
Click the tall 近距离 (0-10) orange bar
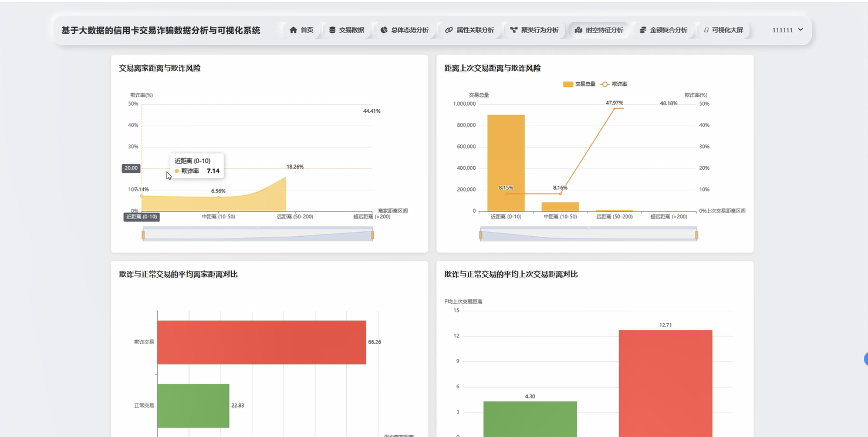pyautogui.click(x=506, y=163)
